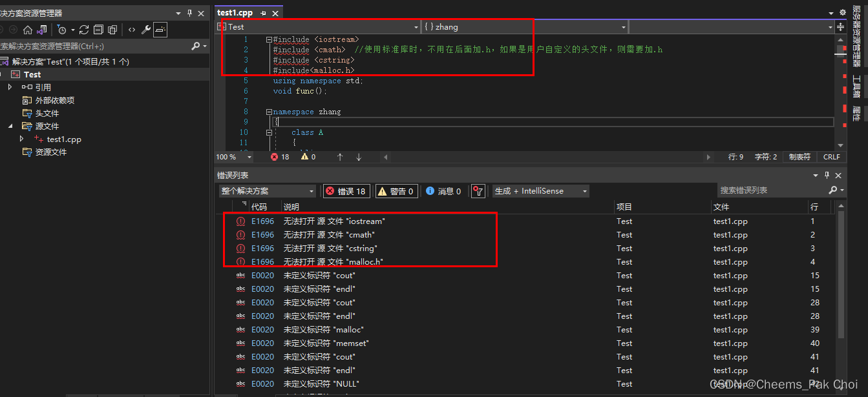Switch to the test1.cpp editor tab

(x=233, y=12)
